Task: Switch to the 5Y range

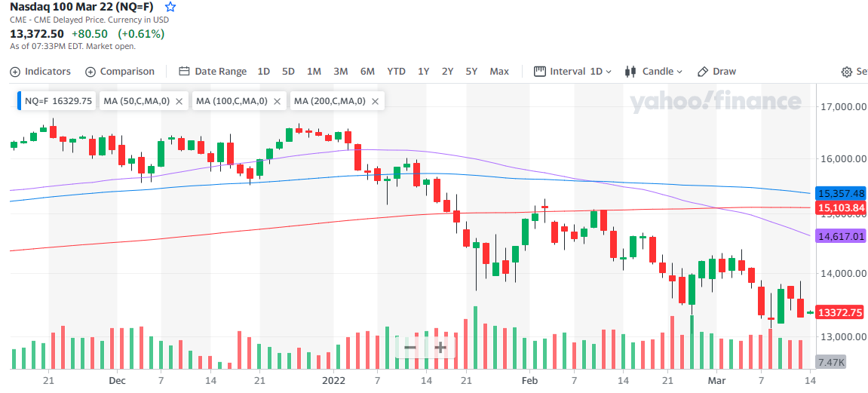Action: [x=471, y=72]
